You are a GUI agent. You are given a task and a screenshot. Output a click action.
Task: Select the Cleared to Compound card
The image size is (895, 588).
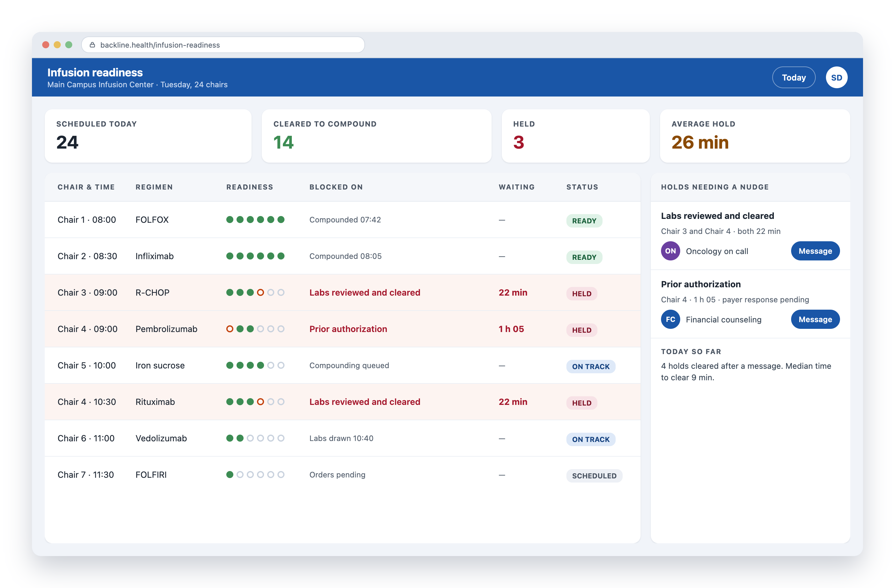click(x=377, y=136)
